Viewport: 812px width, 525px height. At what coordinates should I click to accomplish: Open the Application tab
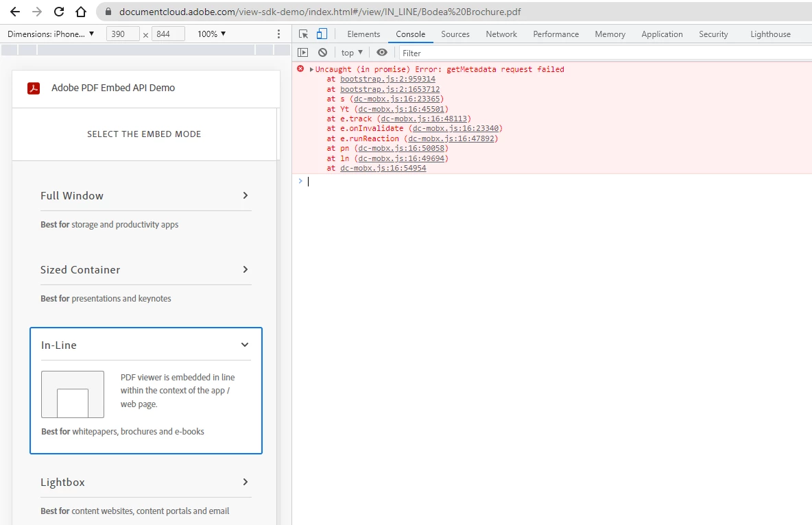pyautogui.click(x=662, y=34)
